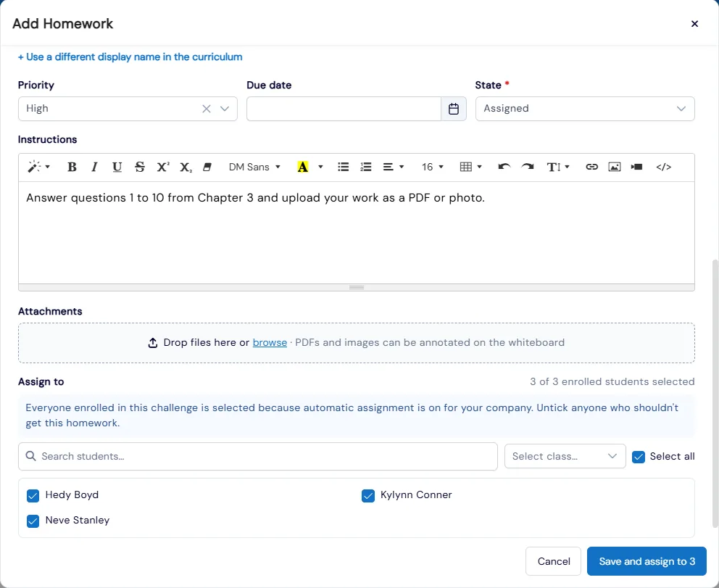
Task: Redo the last edit
Action: coord(528,167)
